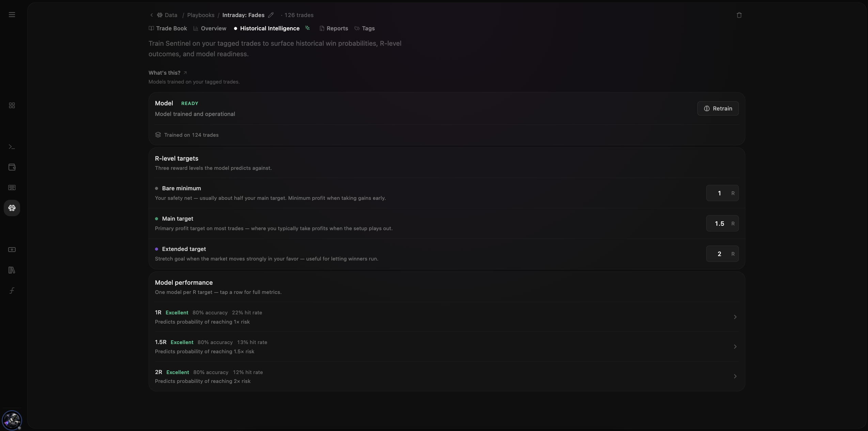
Task: Click the sparkle icon beside Historical Intelligence
Action: pos(308,28)
